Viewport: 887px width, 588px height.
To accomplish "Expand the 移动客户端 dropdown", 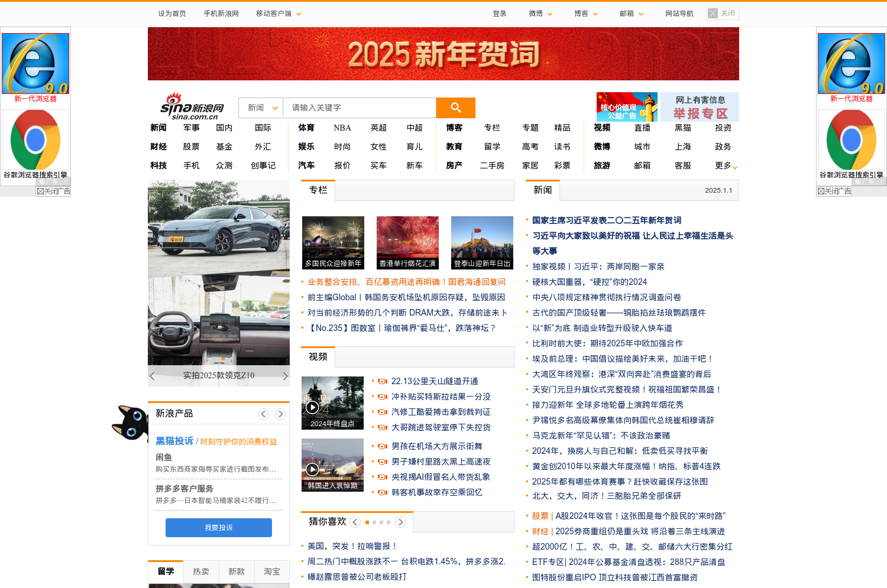I will 299,14.
